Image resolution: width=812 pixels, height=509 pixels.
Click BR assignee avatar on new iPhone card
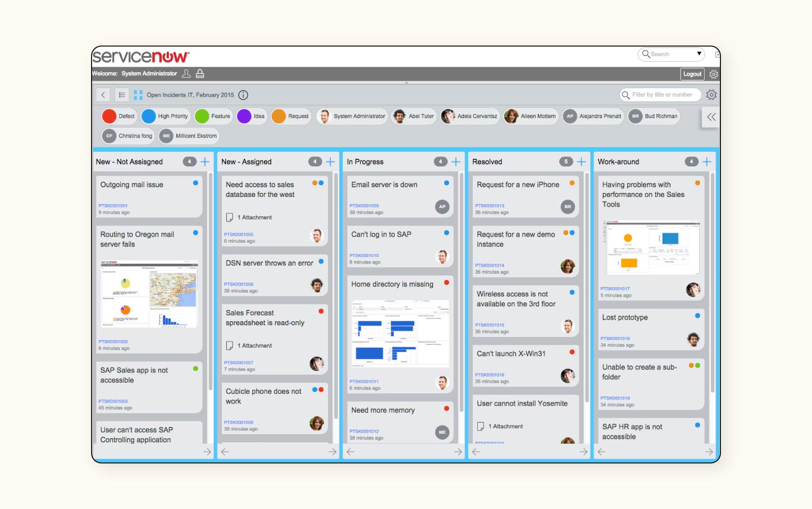pyautogui.click(x=568, y=207)
